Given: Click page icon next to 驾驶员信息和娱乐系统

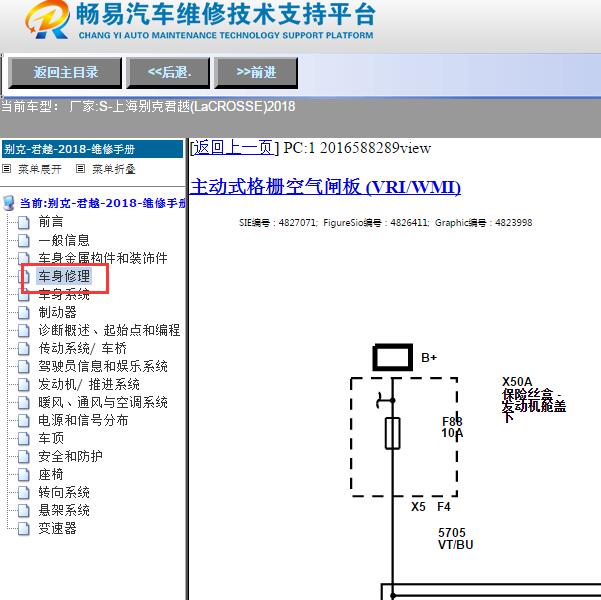Looking at the screenshot, I should pyautogui.click(x=24, y=366).
